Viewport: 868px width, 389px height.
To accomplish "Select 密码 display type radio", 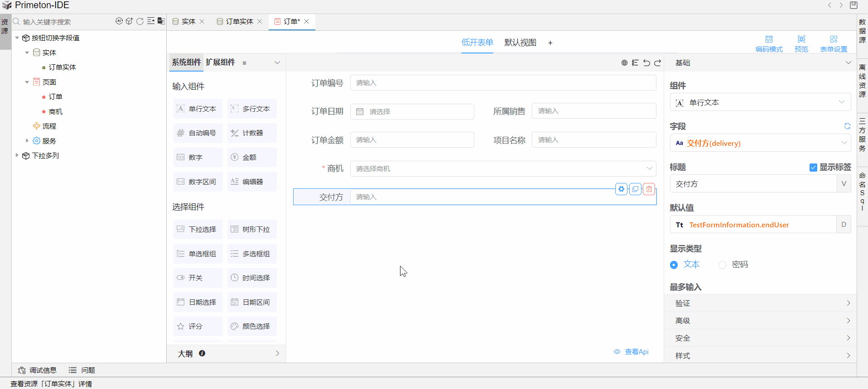I will (722, 265).
